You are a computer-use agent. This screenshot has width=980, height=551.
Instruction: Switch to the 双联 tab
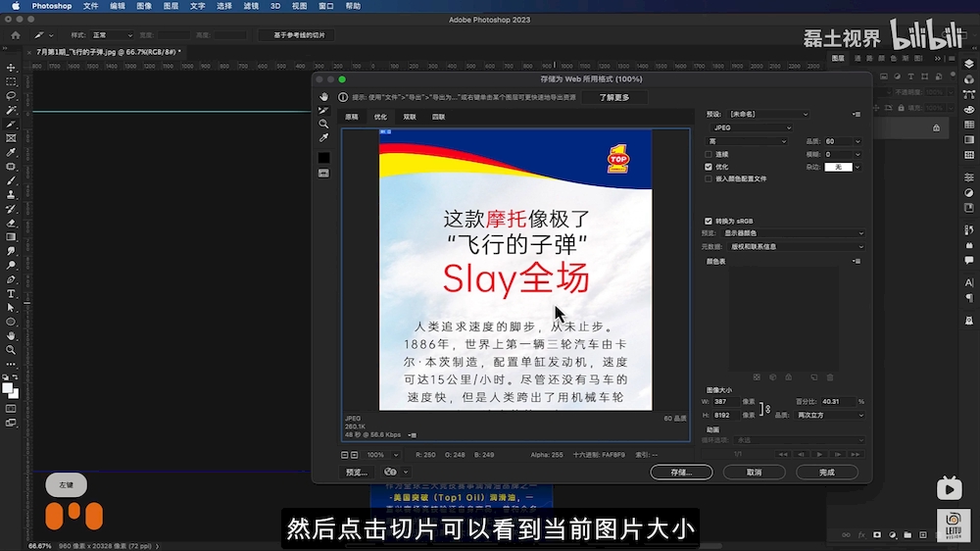[x=410, y=117]
